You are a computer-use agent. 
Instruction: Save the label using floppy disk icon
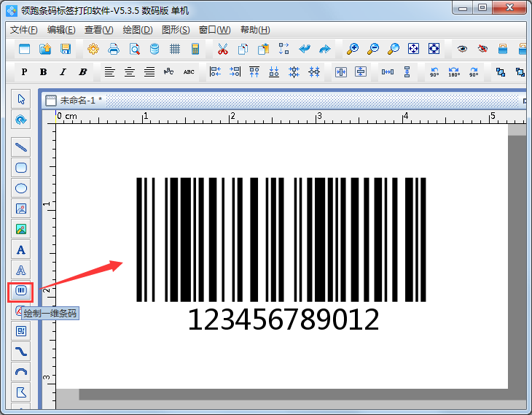click(66, 49)
